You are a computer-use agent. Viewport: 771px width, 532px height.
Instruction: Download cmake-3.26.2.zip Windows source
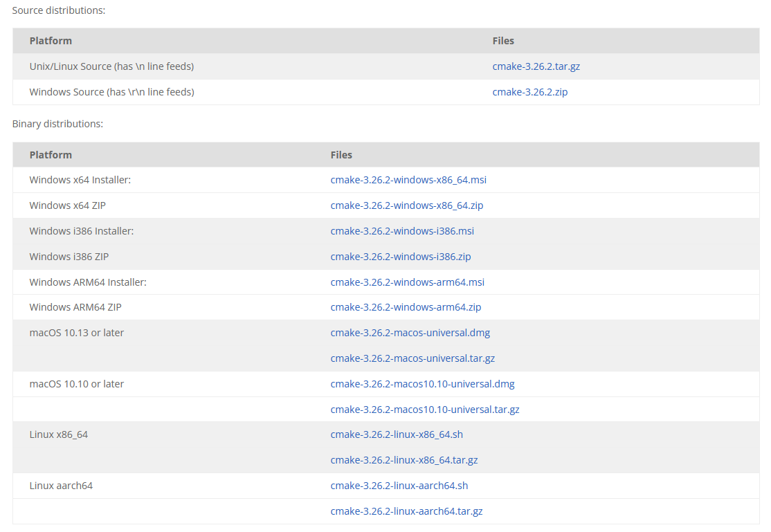point(529,92)
